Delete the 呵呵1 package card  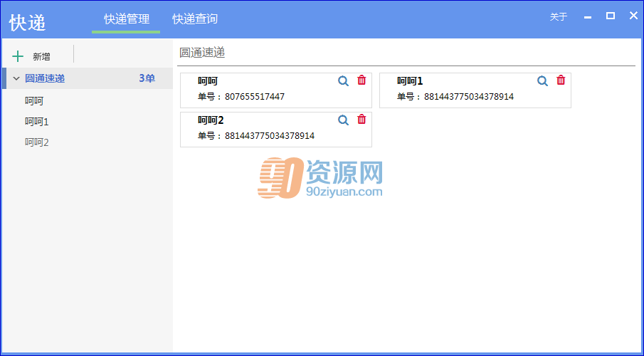pyautogui.click(x=561, y=80)
